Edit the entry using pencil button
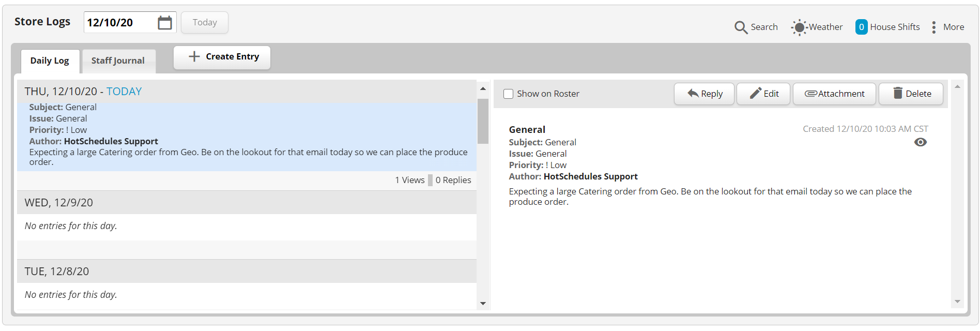 (x=763, y=94)
